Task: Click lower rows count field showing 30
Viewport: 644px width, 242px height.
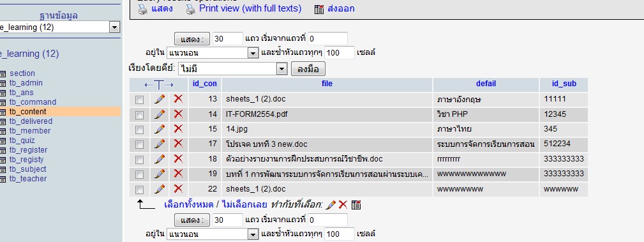Action: pos(227,220)
